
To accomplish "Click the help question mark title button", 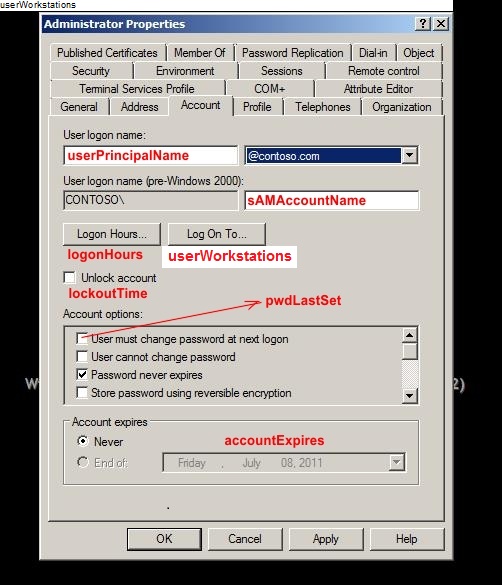I will pyautogui.click(x=423, y=24).
